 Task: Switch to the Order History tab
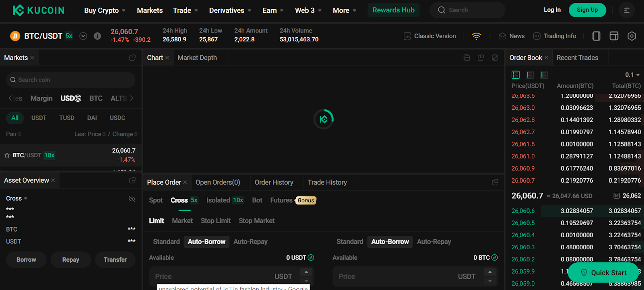[x=274, y=182]
